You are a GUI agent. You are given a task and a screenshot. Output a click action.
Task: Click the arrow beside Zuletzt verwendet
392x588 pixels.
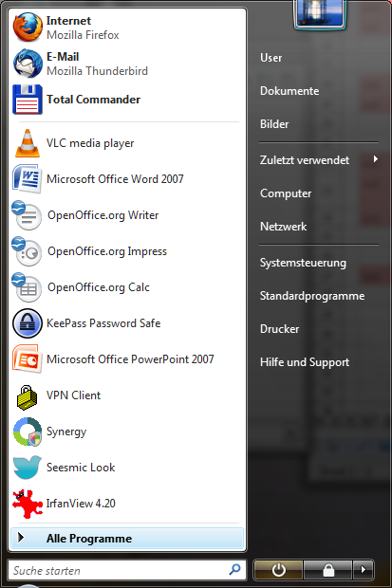375,159
